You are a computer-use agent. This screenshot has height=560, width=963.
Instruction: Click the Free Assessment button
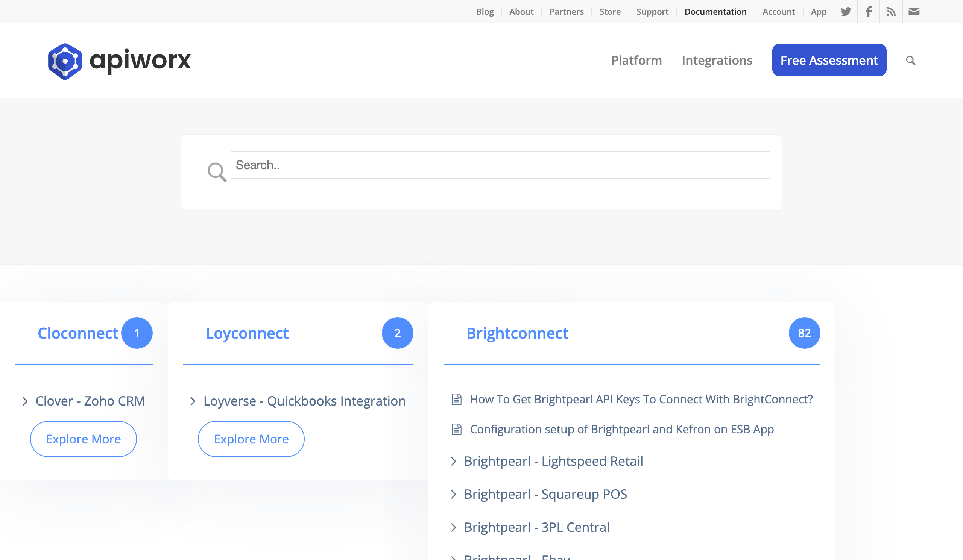tap(829, 60)
